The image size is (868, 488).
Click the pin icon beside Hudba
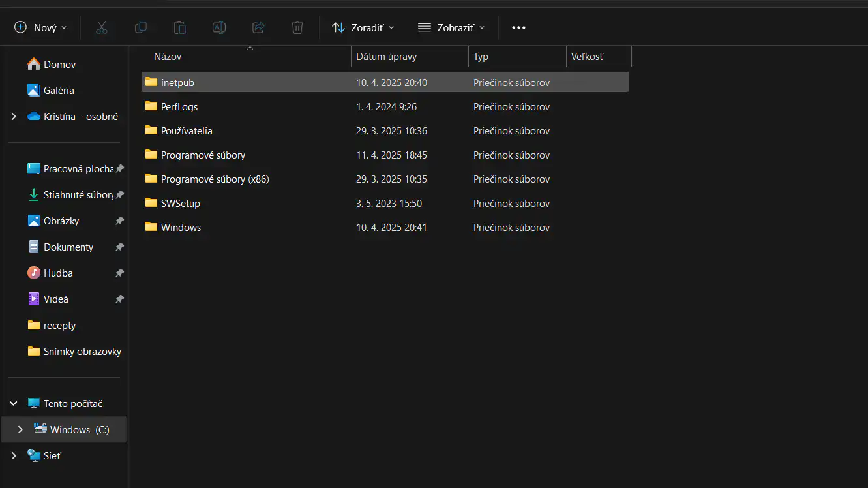(119, 273)
